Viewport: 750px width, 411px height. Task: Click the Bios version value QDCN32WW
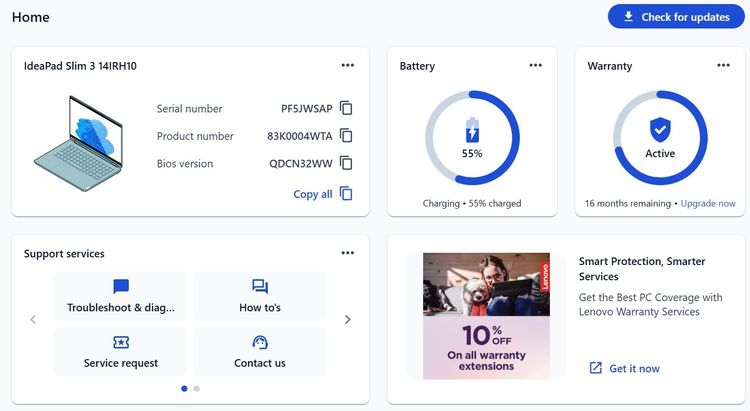click(301, 164)
